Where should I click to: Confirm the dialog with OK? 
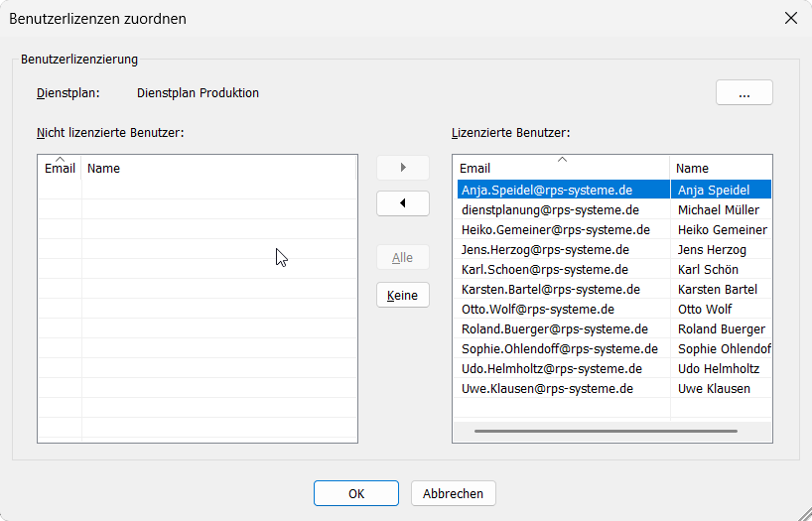tap(356, 493)
